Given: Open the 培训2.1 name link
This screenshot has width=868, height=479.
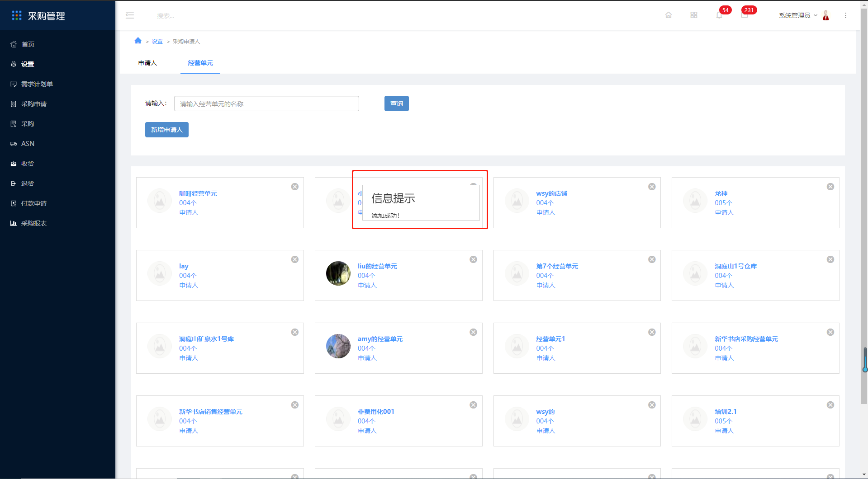Looking at the screenshot, I should [x=726, y=412].
